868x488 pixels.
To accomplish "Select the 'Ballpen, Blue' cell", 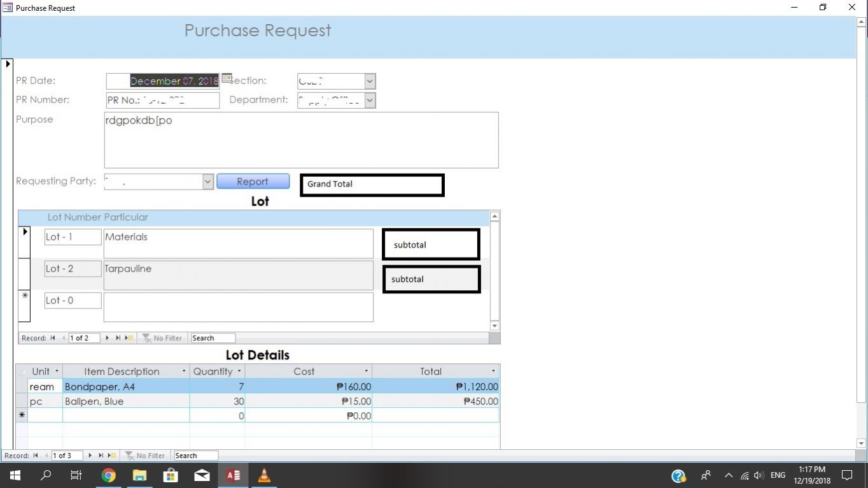I will pos(126,401).
